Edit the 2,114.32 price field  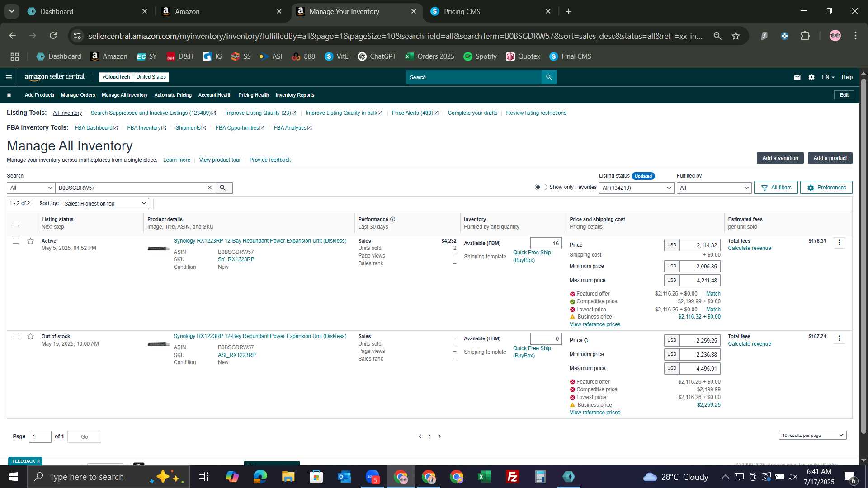point(700,245)
